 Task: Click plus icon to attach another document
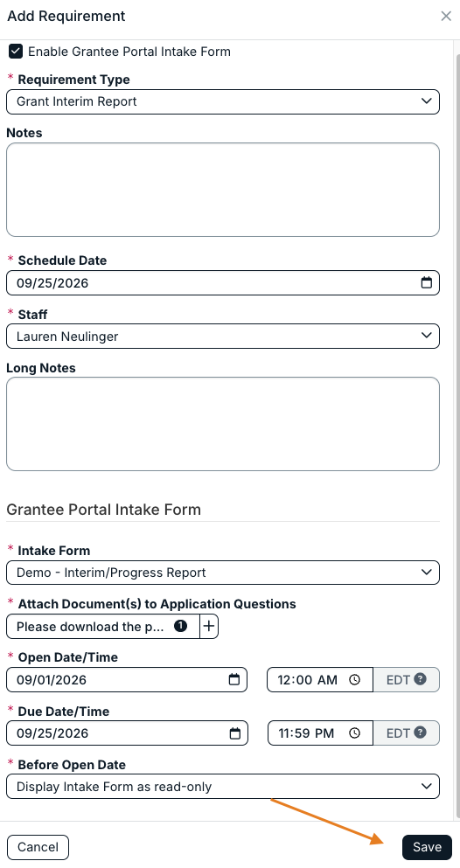click(209, 626)
